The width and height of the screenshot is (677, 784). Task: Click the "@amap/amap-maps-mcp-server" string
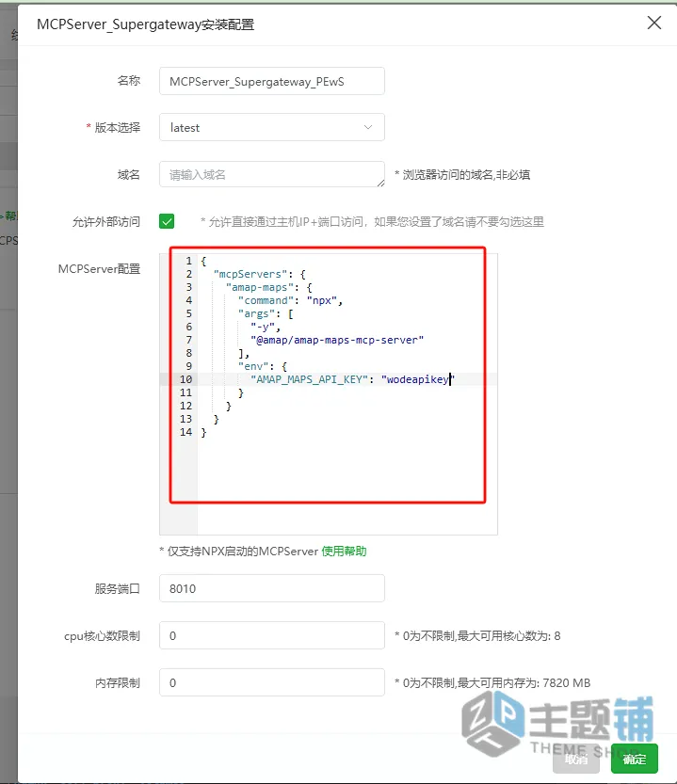[x=337, y=340]
